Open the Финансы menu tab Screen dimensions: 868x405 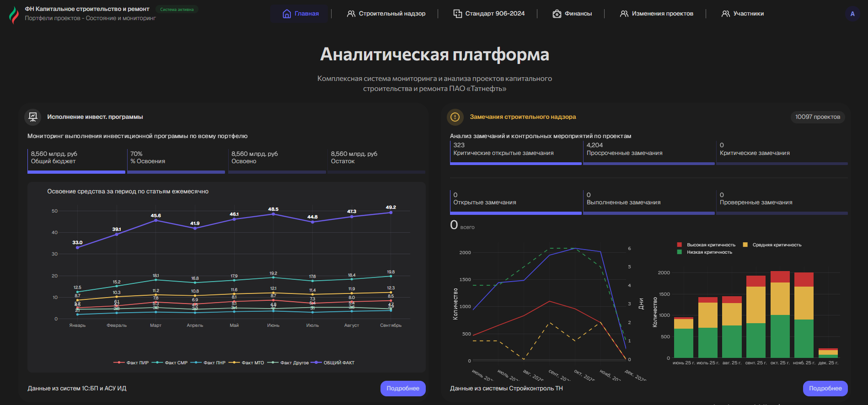[x=572, y=14]
